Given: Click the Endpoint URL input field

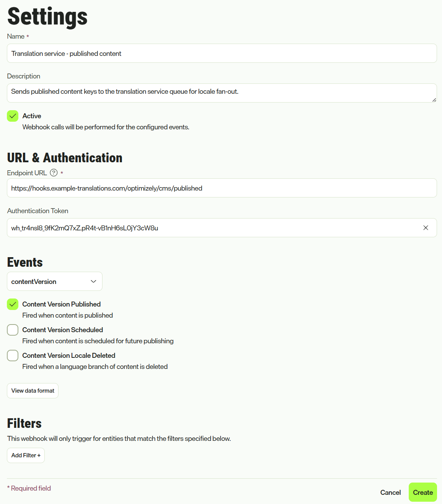Looking at the screenshot, I should tap(222, 188).
